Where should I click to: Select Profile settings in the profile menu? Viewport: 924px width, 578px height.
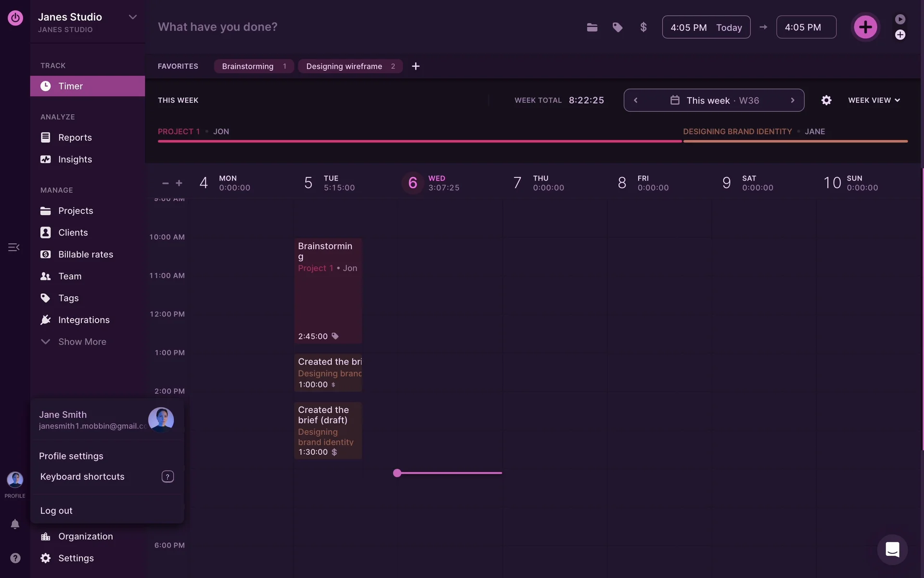(x=71, y=456)
